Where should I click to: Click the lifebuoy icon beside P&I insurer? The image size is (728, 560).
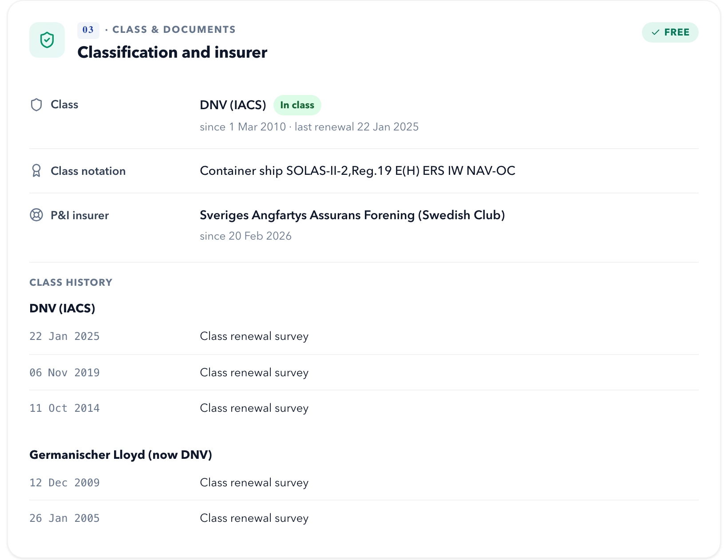point(36,215)
